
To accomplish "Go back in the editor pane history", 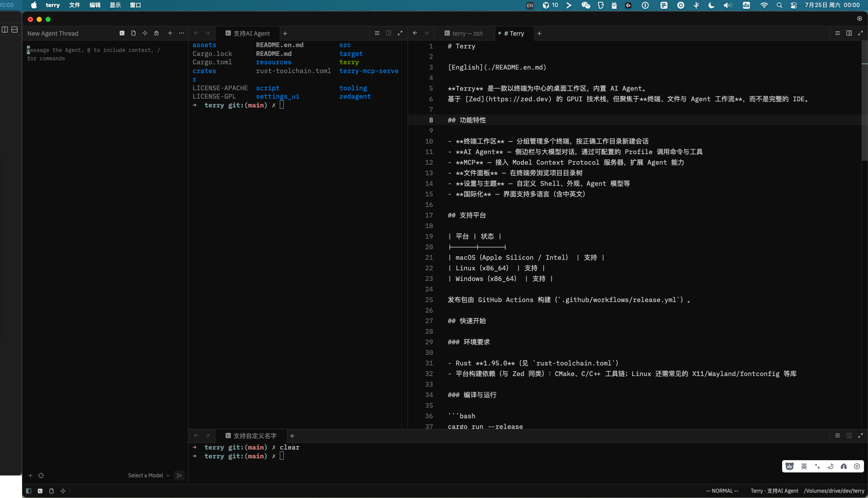I will 415,33.
